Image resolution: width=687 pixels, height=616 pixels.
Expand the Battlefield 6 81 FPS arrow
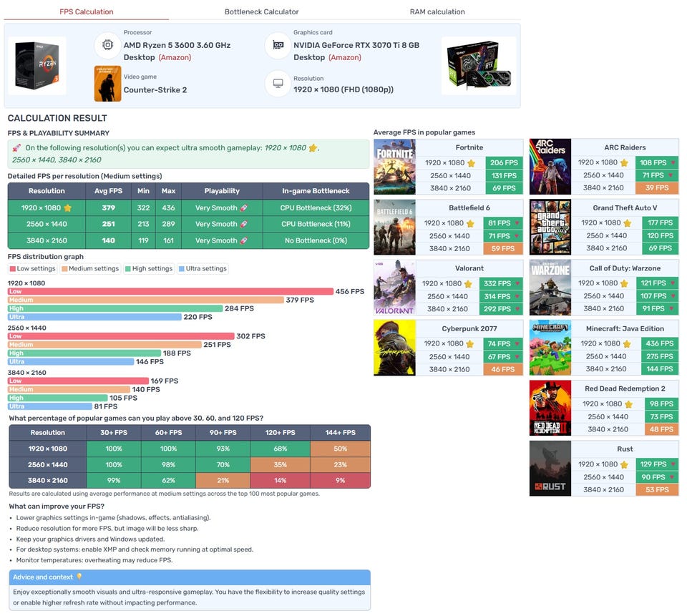click(517, 223)
